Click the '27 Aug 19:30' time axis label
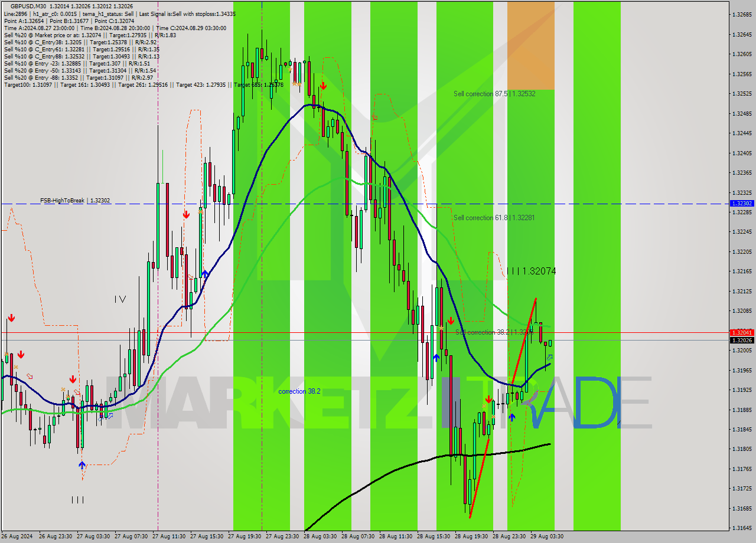This screenshot has width=756, height=543. (245, 537)
